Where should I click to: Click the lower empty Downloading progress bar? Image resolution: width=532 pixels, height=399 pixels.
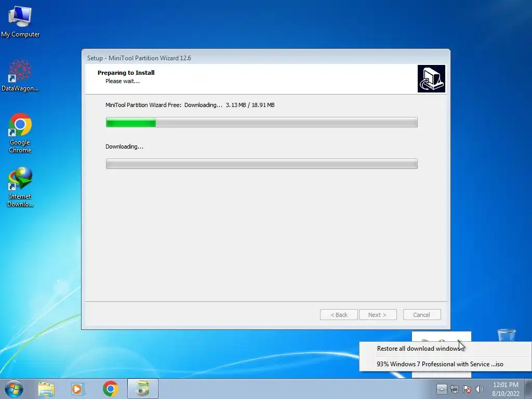click(262, 164)
